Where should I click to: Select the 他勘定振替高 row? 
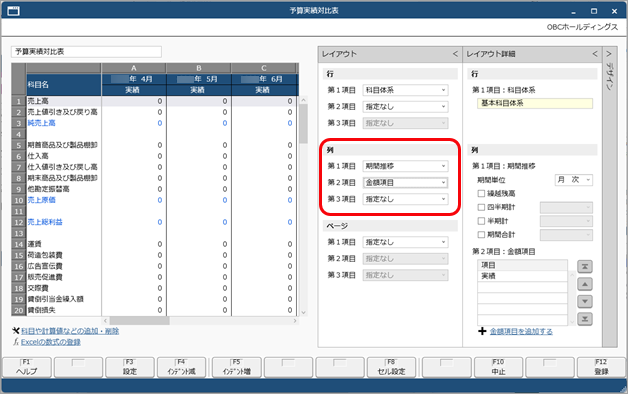point(155,189)
